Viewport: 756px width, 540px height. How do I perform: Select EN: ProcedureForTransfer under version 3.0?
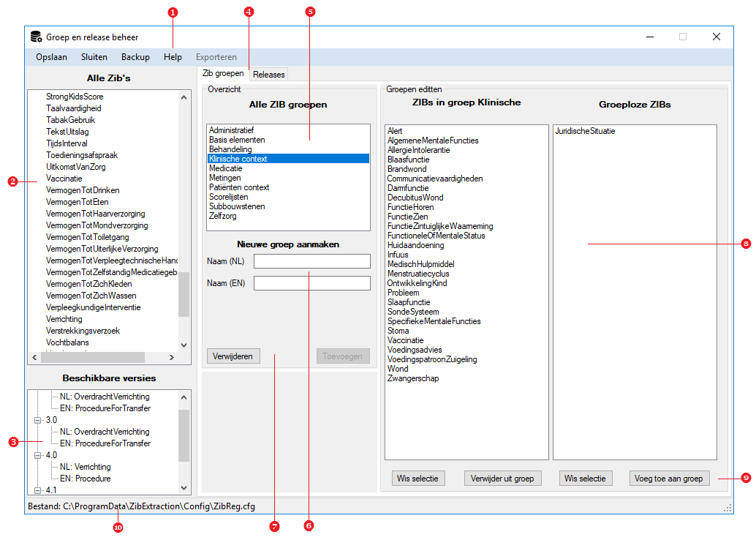(x=105, y=443)
